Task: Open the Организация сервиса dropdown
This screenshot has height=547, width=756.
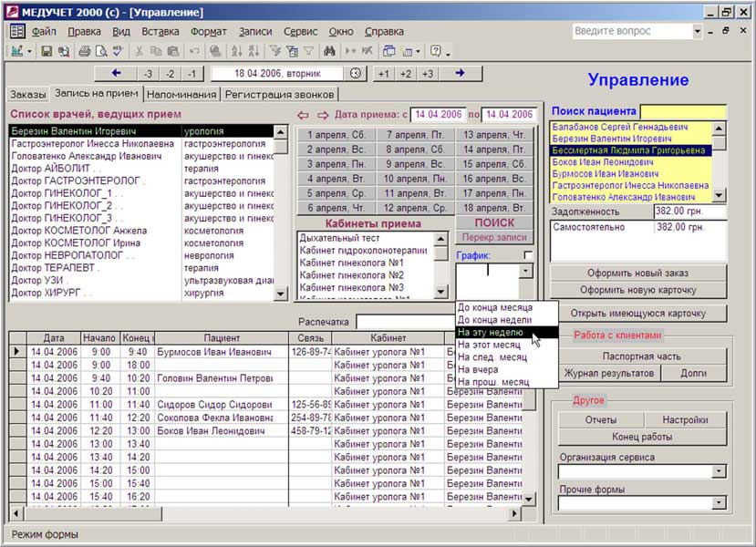Action: click(719, 470)
